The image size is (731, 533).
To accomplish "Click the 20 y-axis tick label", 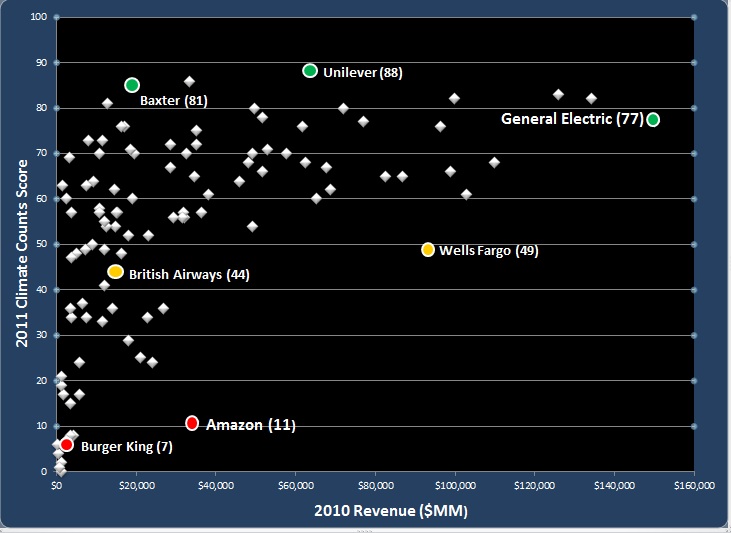I will pyautogui.click(x=41, y=381).
